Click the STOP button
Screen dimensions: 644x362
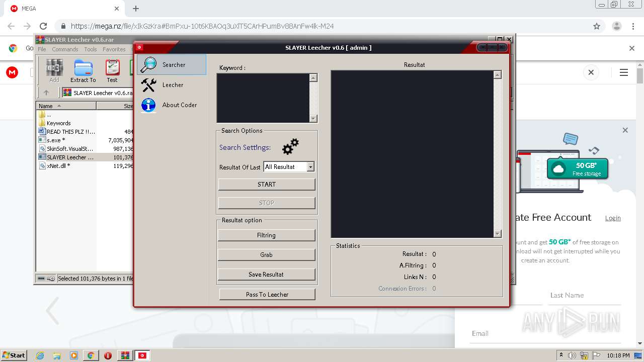coord(267,203)
